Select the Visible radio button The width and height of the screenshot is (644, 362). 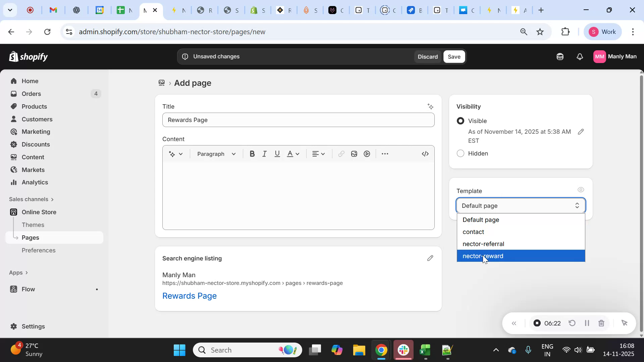click(x=460, y=121)
